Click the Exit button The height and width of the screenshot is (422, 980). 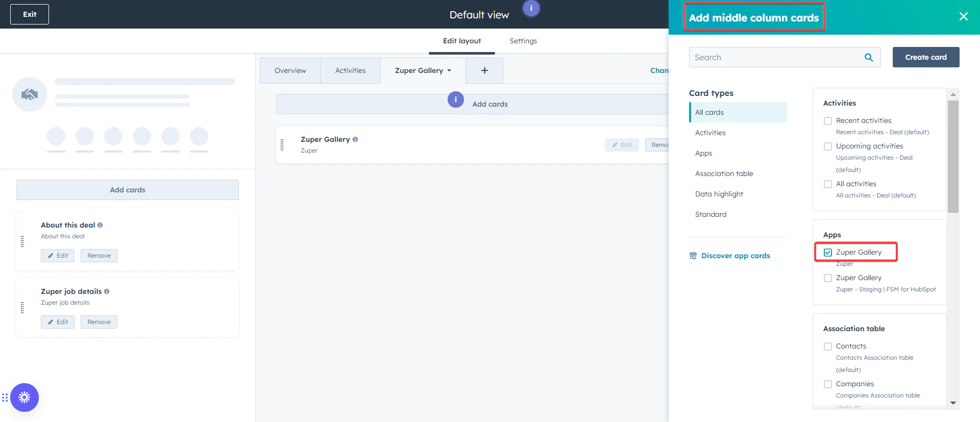tap(30, 14)
